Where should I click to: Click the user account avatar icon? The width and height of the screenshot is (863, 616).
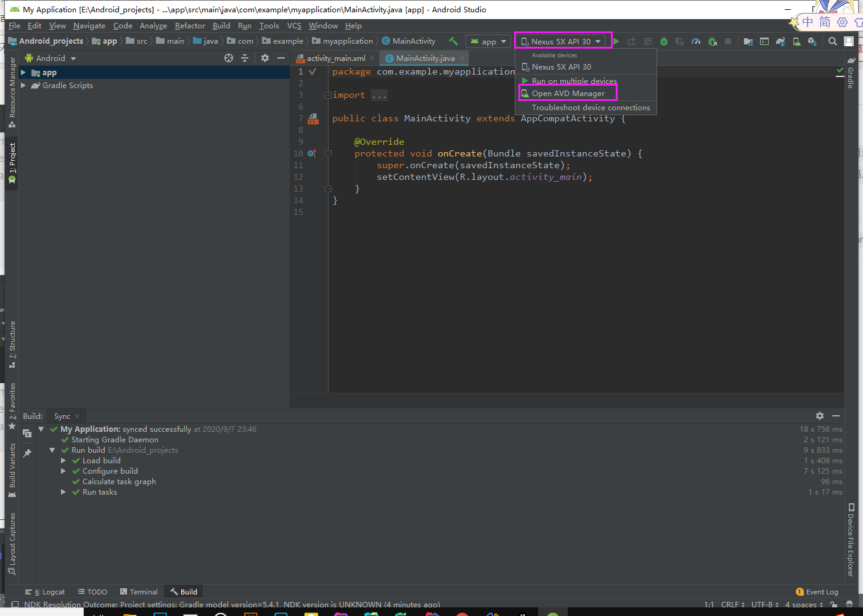coord(849,41)
